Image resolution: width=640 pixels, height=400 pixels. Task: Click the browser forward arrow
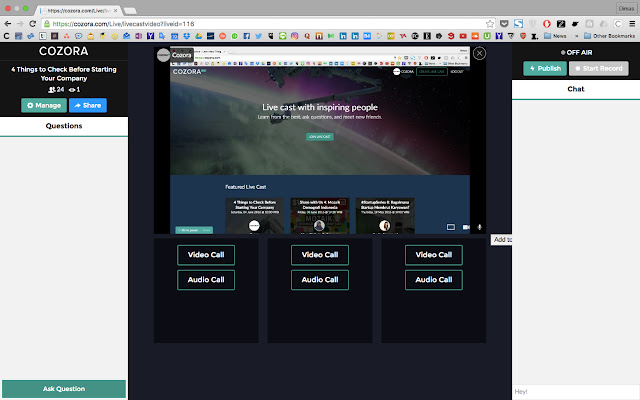click(20, 24)
